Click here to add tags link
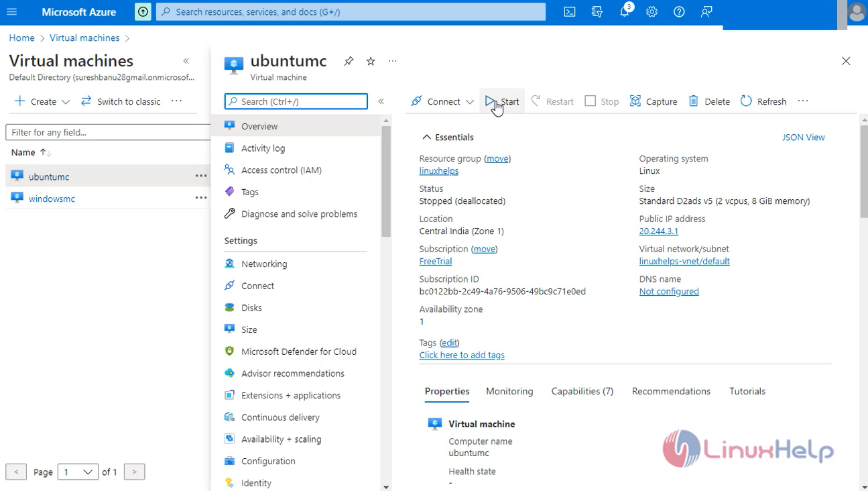This screenshot has width=868, height=491. coord(462,356)
